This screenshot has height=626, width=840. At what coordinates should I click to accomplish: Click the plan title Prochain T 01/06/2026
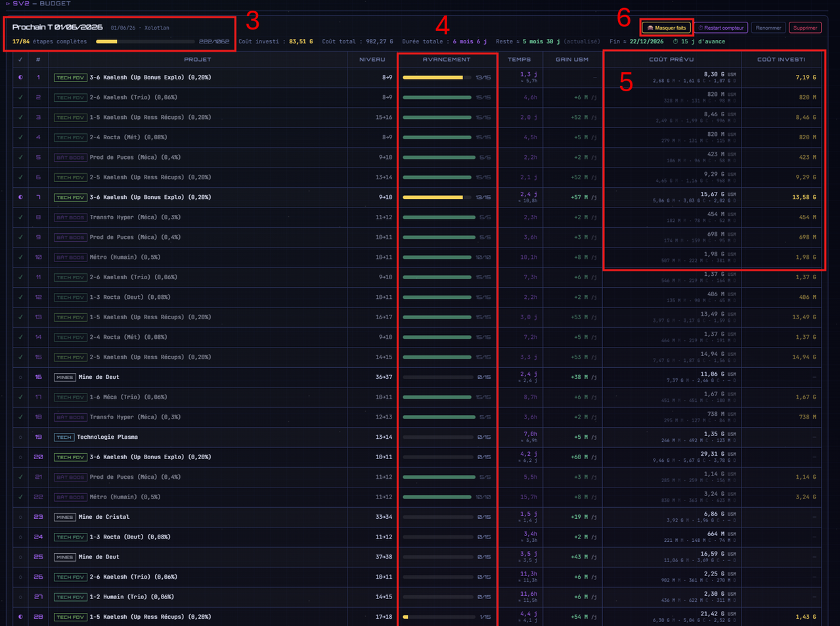click(x=57, y=28)
